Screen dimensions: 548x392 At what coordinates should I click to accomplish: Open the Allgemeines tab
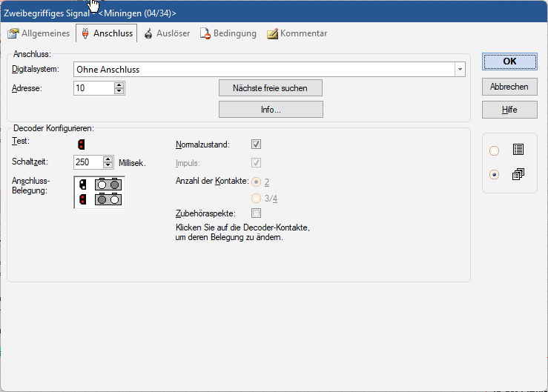(x=39, y=33)
